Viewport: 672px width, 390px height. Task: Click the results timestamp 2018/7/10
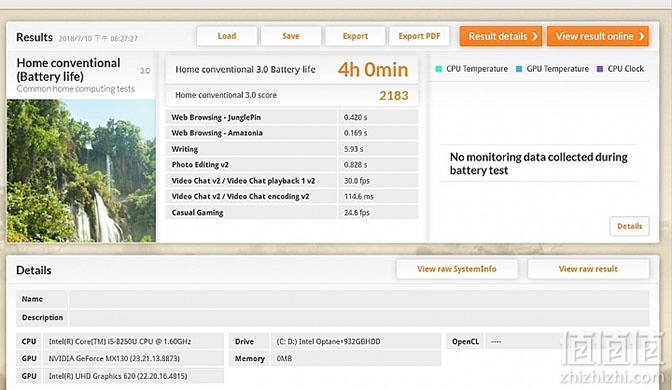[98, 39]
